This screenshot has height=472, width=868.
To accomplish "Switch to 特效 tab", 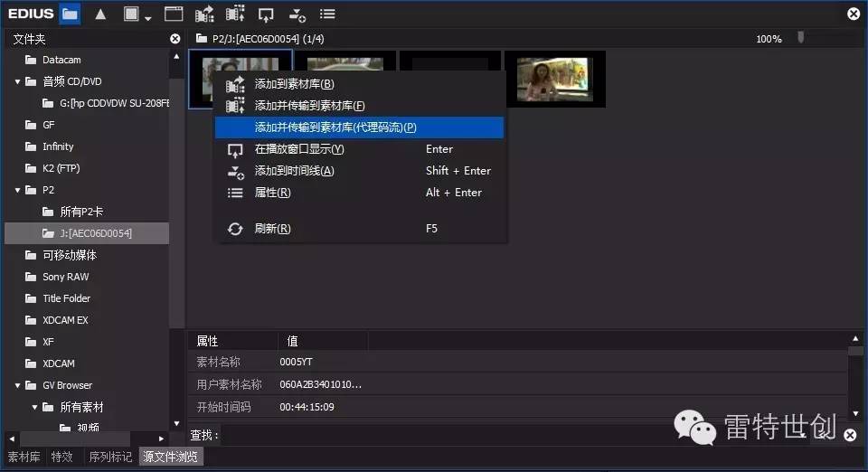I will click(62, 457).
